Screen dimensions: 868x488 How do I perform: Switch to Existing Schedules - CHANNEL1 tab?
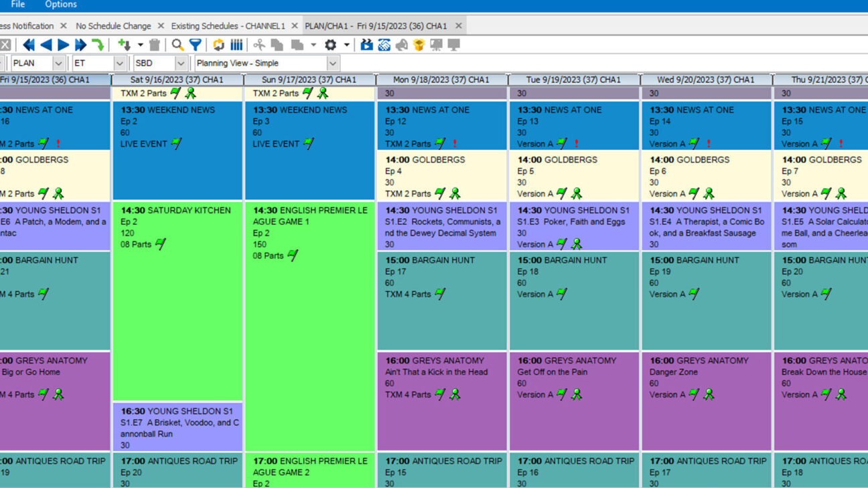point(228,26)
